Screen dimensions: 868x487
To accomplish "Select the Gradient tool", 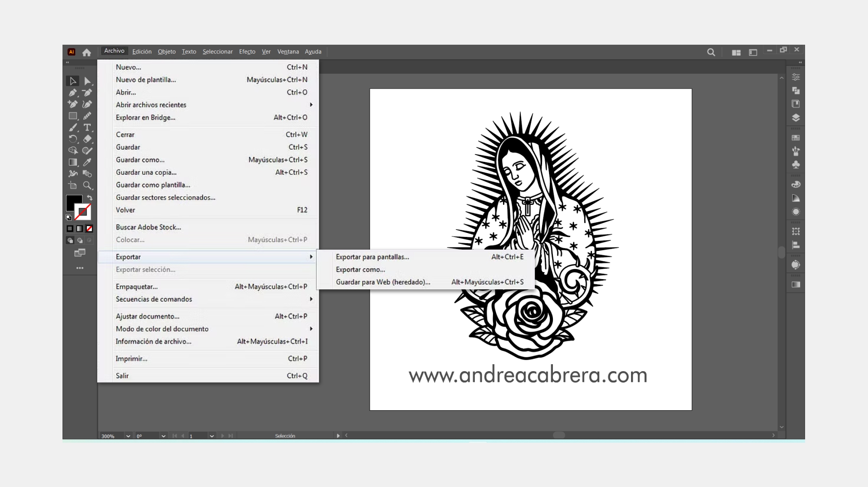I will click(72, 162).
